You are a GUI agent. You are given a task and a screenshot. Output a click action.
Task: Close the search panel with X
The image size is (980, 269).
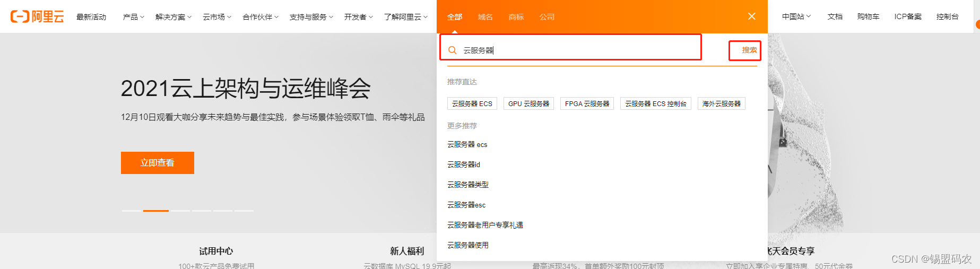752,16
